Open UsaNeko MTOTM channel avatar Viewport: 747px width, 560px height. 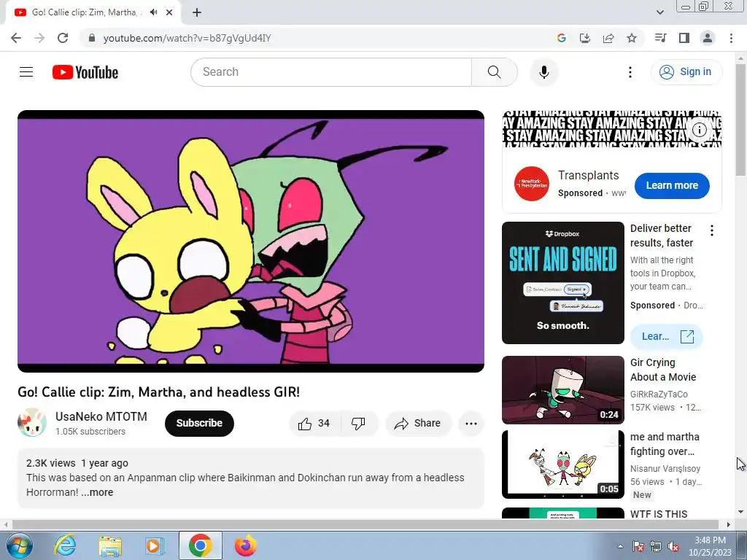32,422
